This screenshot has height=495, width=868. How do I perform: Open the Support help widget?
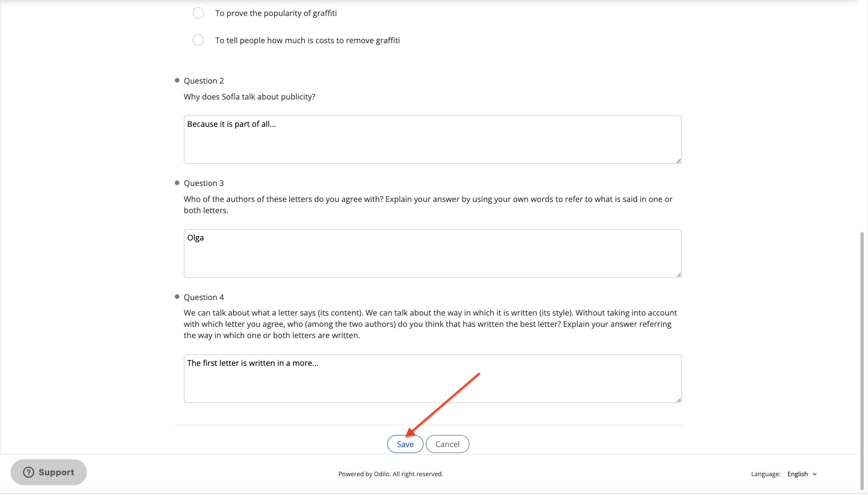pos(49,472)
